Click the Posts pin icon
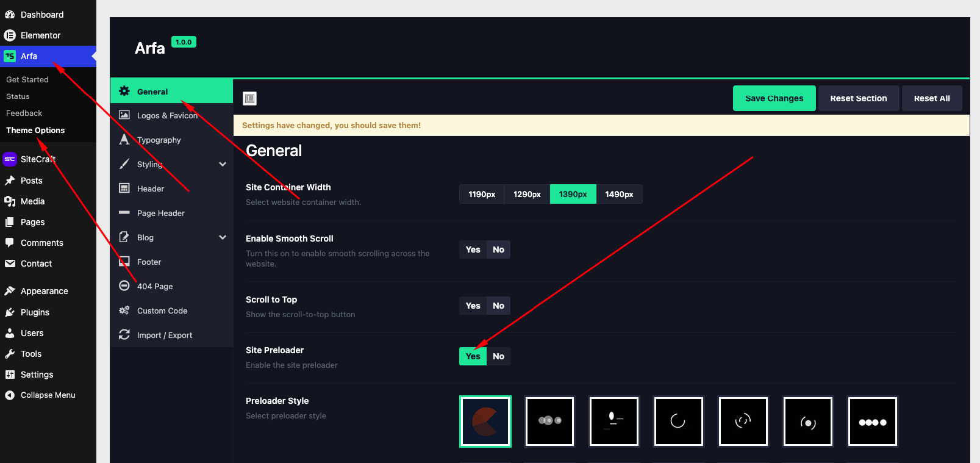The height and width of the screenshot is (463, 980). pos(10,181)
